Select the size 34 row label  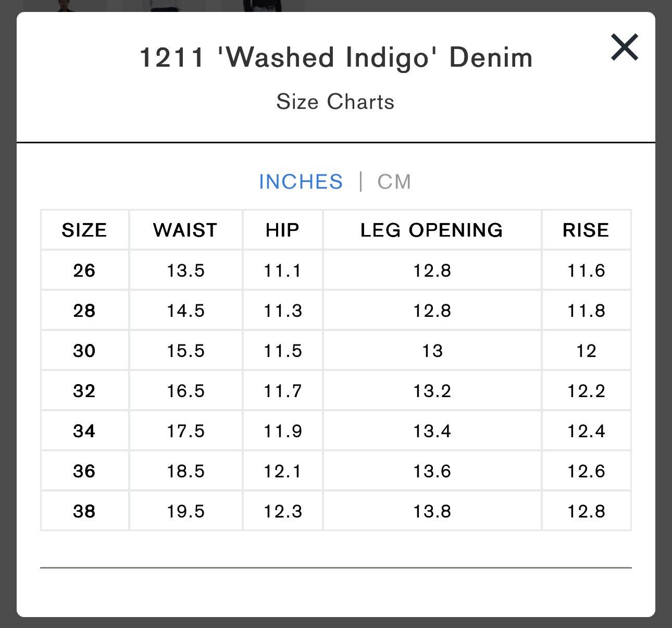point(84,431)
